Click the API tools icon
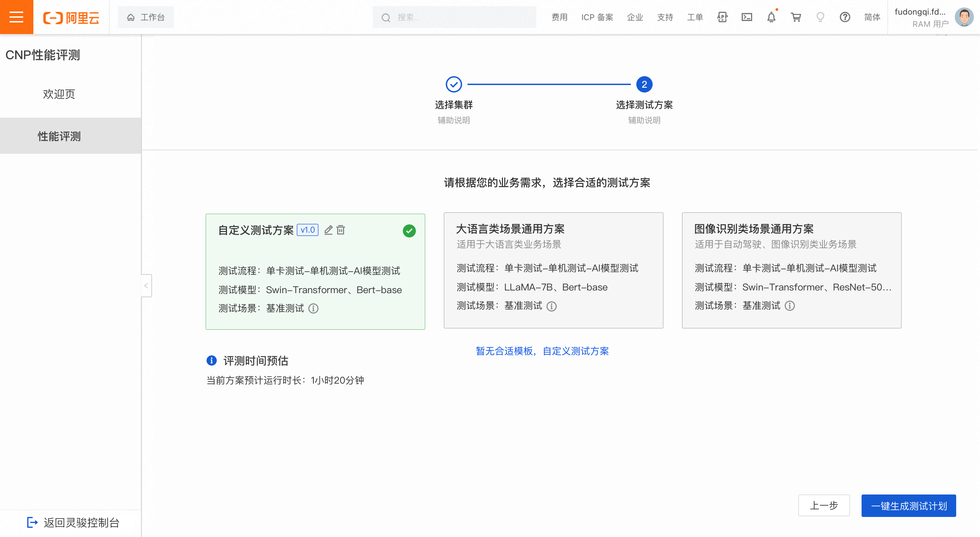Image resolution: width=980 pixels, height=537 pixels. [x=722, y=17]
